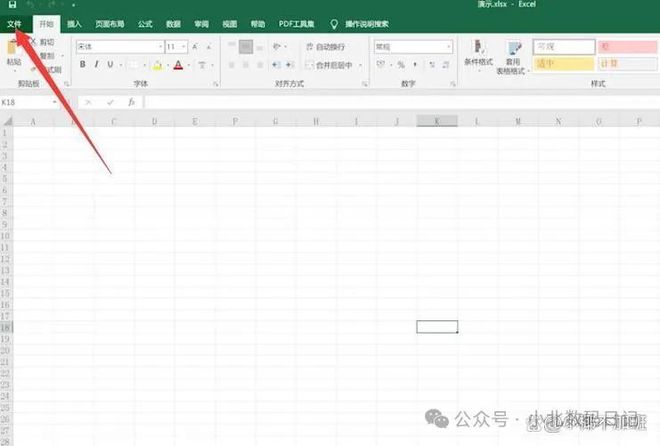Click the 复制 (Copy) button
Image resolution: width=660 pixels, height=446 pixels.
[x=45, y=56]
